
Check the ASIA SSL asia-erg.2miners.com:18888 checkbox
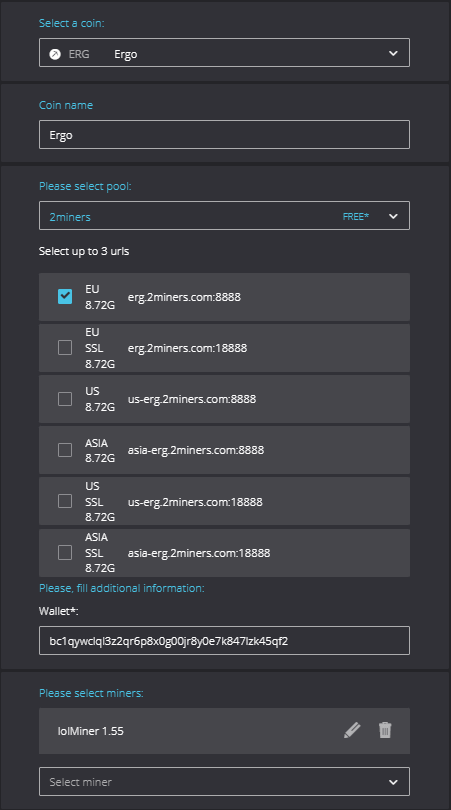[x=65, y=553]
